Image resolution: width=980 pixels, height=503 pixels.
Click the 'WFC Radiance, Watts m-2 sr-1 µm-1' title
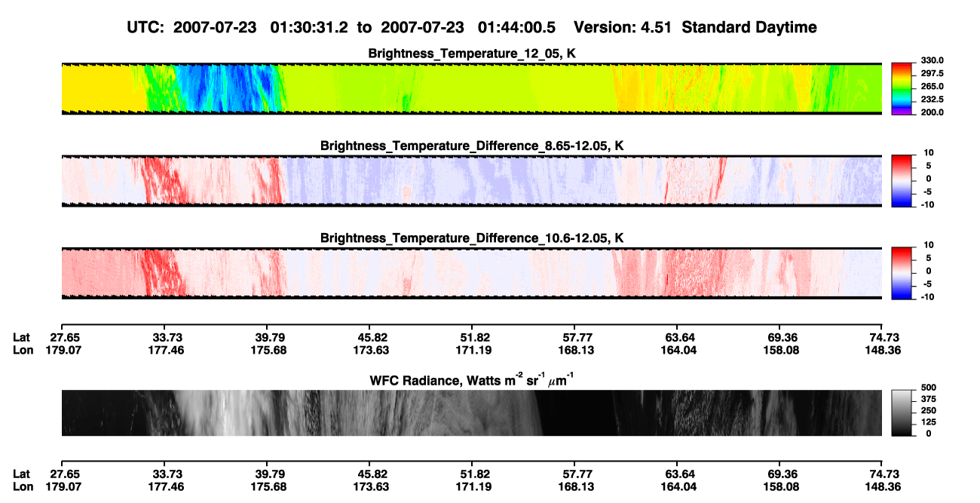tap(472, 379)
